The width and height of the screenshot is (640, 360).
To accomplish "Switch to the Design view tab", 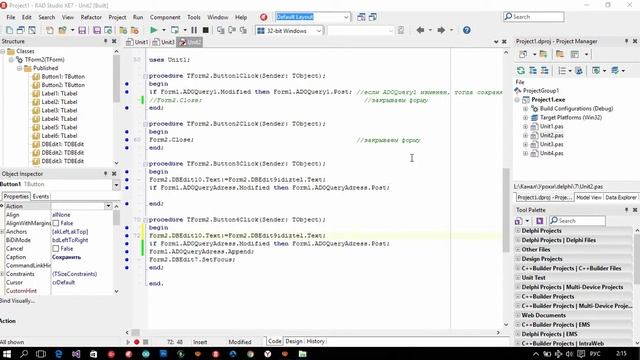I will coord(293,341).
